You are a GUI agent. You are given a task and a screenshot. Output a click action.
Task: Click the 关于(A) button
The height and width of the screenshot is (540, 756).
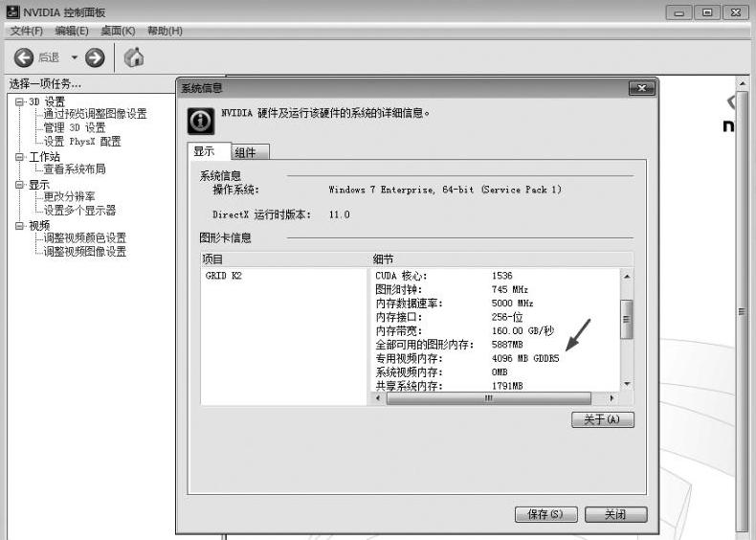pos(603,419)
